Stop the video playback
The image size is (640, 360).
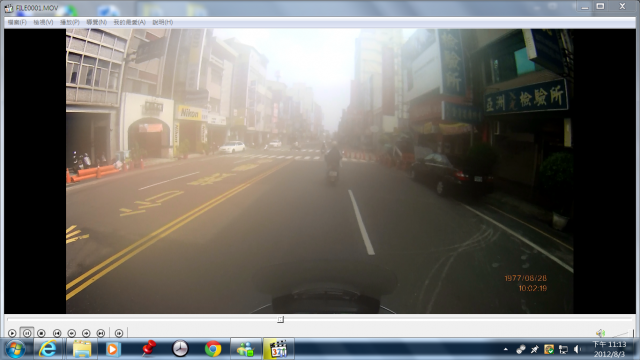pyautogui.click(x=41, y=333)
